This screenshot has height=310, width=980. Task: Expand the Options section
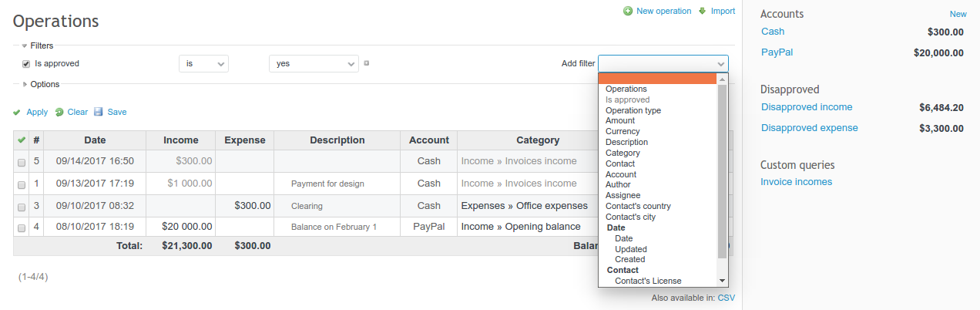(25, 84)
